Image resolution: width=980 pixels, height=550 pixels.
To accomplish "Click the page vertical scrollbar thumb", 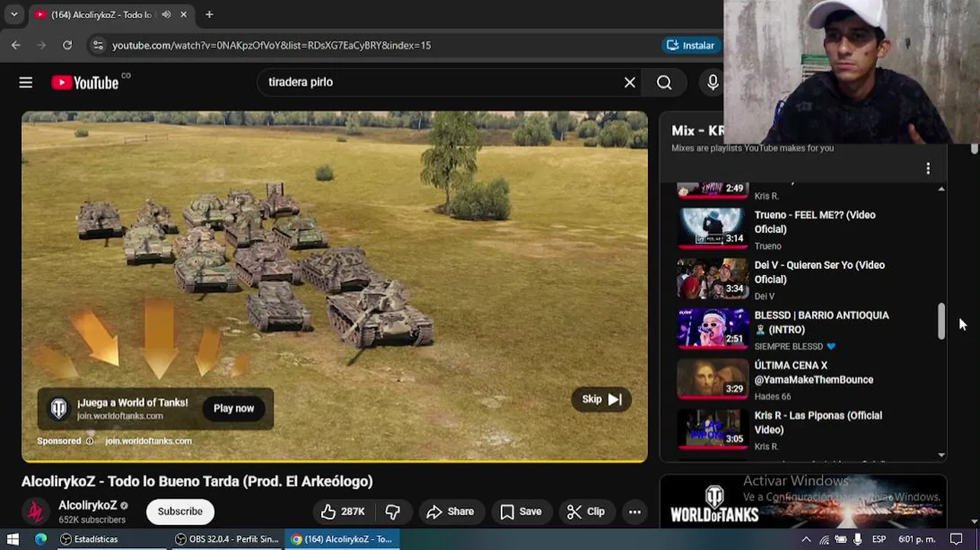I will pos(975,148).
